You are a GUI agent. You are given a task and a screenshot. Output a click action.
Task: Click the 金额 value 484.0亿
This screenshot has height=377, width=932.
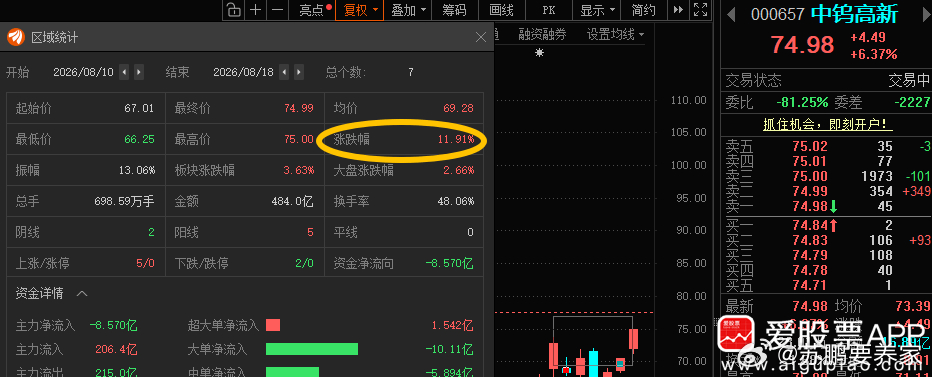(292, 202)
